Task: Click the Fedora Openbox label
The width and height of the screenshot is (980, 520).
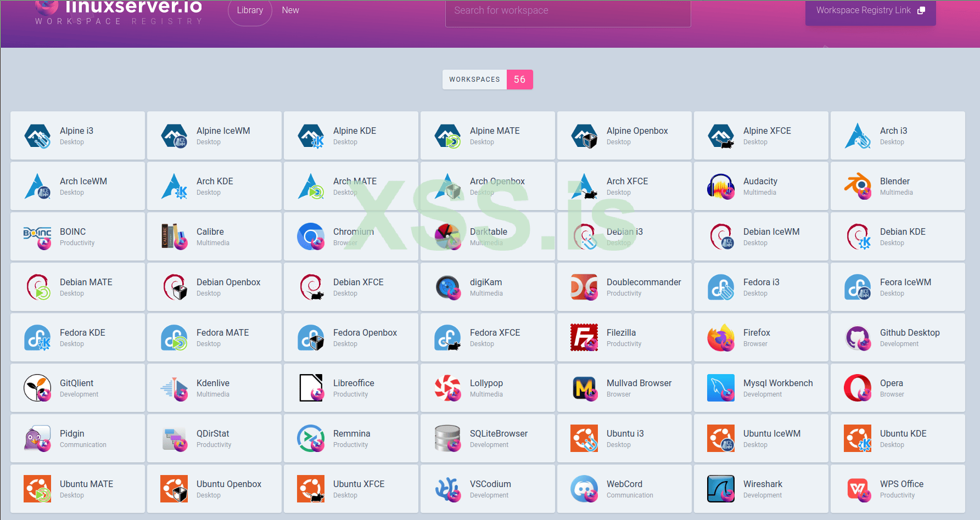Action: [x=365, y=333]
